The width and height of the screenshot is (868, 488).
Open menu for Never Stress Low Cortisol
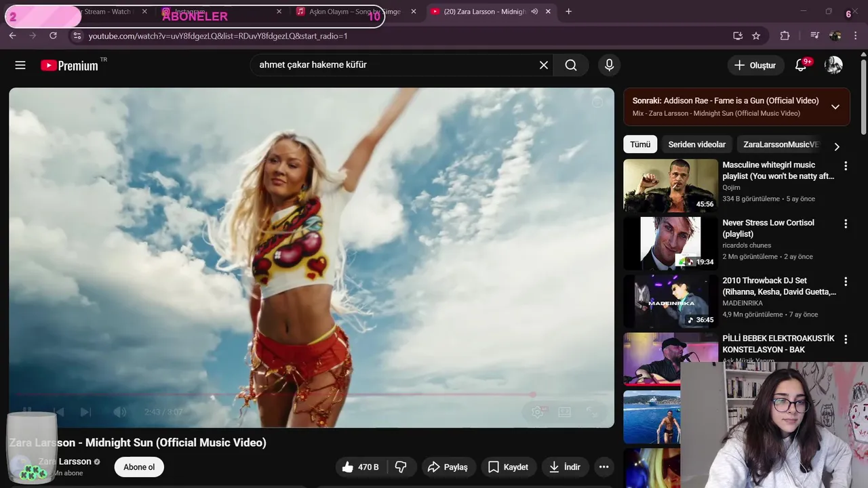[846, 224]
